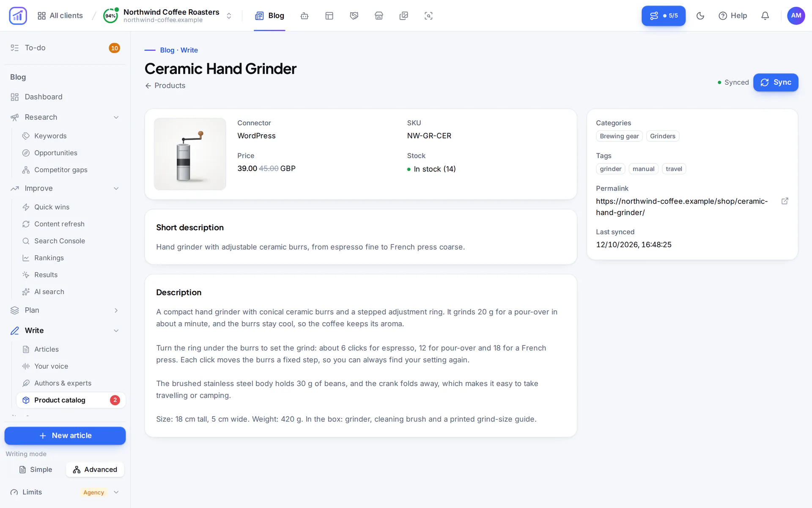Click the Grinders category chip
The height and width of the screenshot is (508, 812).
tap(662, 136)
